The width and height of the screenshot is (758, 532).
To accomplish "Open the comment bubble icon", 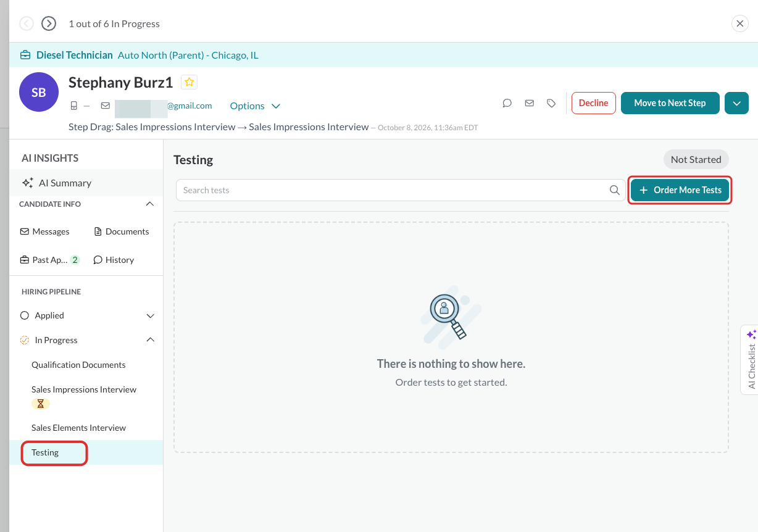I will click(x=507, y=103).
